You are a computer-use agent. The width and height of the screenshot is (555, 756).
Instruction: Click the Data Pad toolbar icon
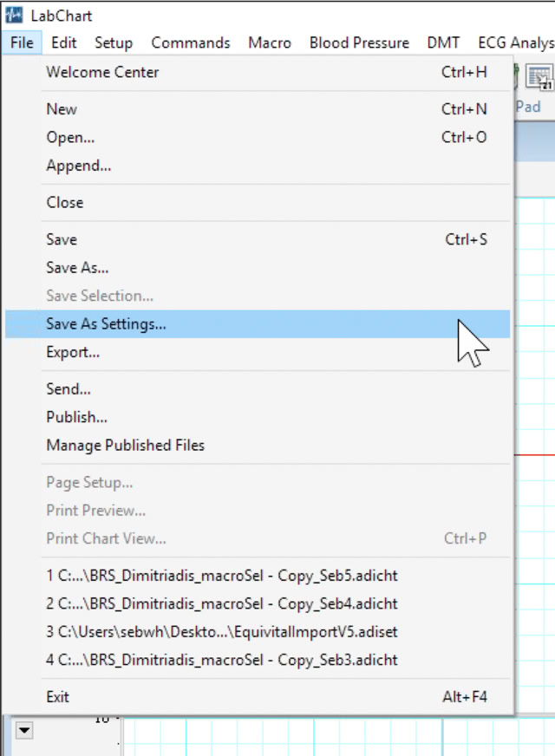coord(539,81)
